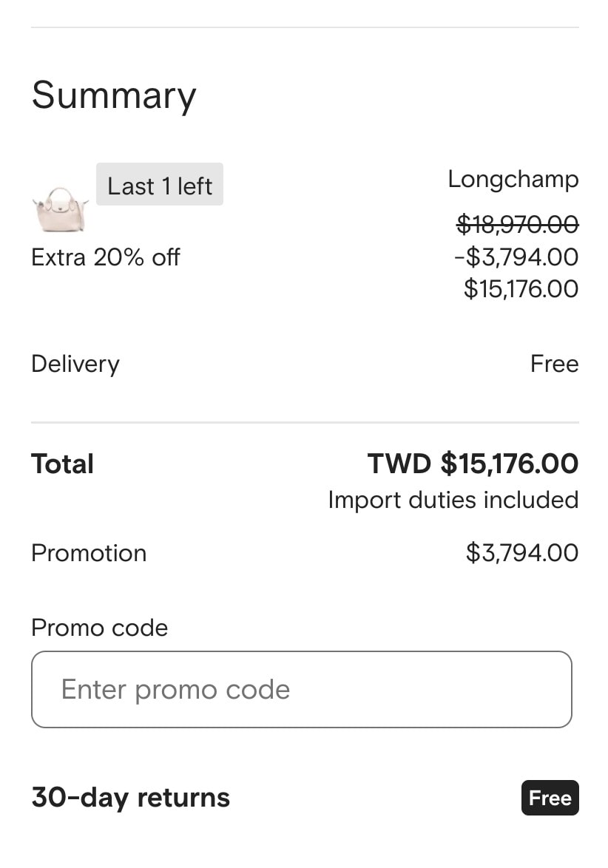608x868 pixels.
Task: Click the Promo code label
Action: [x=100, y=628]
